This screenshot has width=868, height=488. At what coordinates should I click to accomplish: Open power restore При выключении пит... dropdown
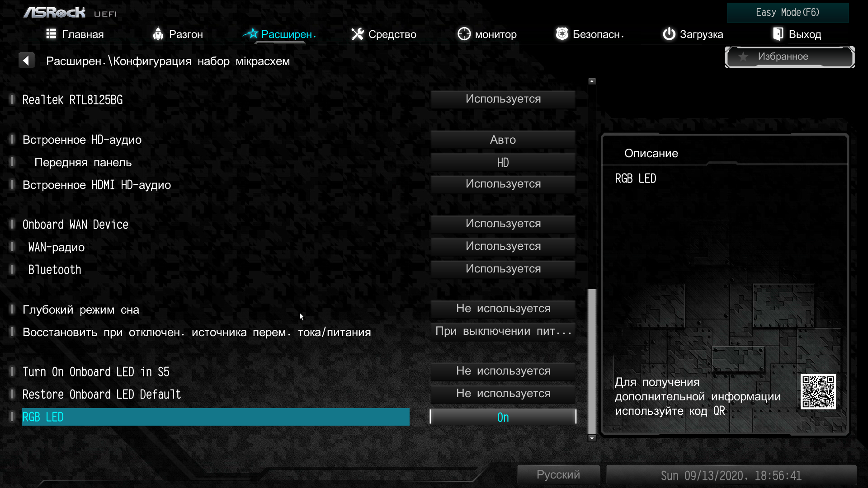click(x=503, y=331)
